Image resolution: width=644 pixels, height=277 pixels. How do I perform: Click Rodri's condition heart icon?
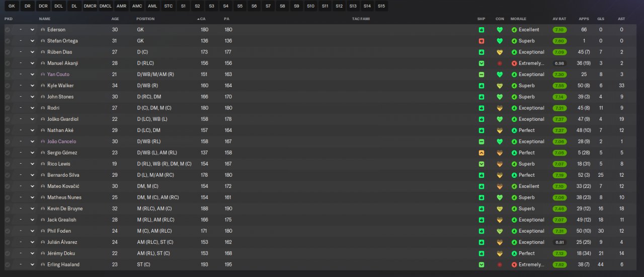click(500, 108)
